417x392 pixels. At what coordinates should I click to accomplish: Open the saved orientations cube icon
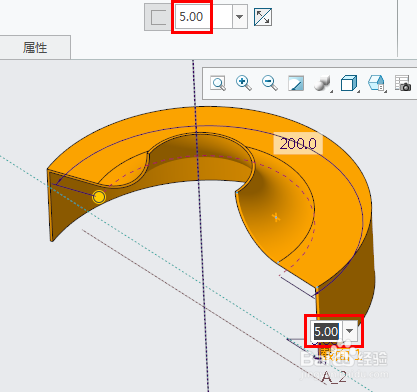[349, 83]
